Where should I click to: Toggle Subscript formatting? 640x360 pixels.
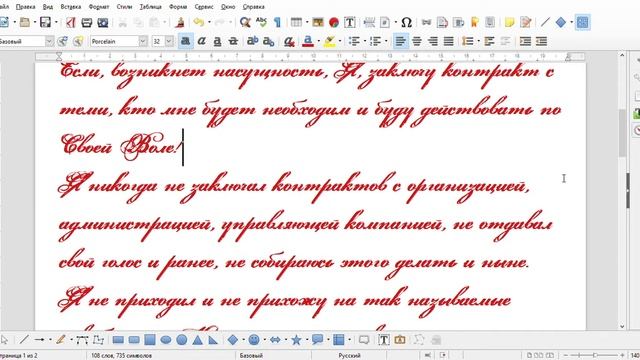coord(269,41)
